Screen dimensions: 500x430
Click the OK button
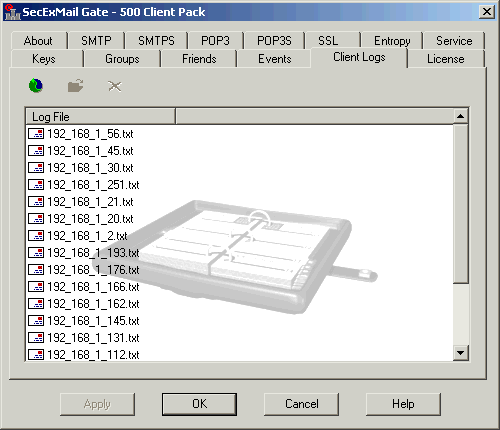point(199,404)
